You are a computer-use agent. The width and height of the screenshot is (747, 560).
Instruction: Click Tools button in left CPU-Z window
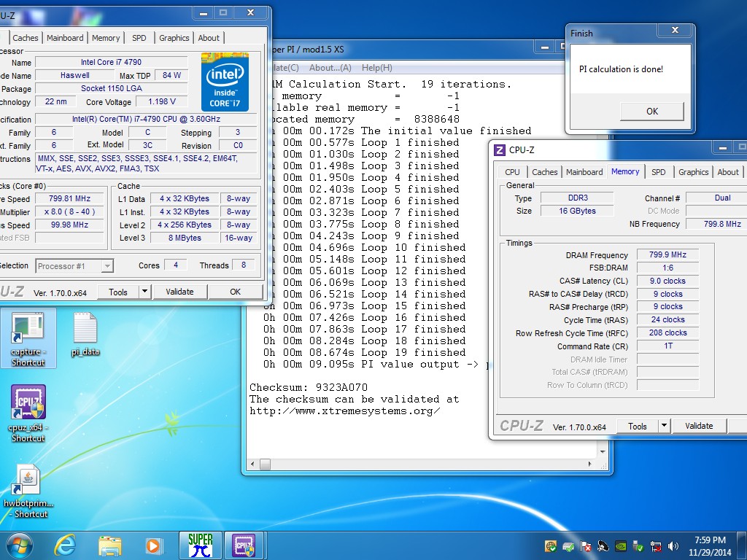pos(117,292)
